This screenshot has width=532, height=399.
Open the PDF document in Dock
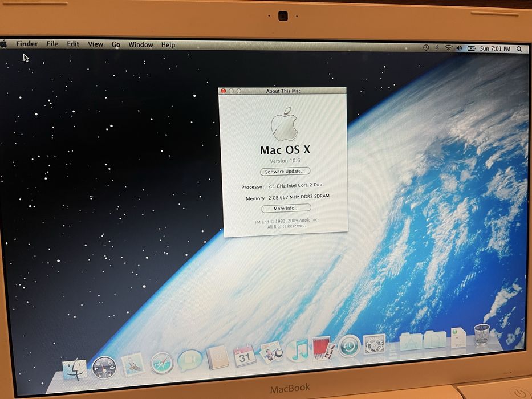[x=458, y=337]
